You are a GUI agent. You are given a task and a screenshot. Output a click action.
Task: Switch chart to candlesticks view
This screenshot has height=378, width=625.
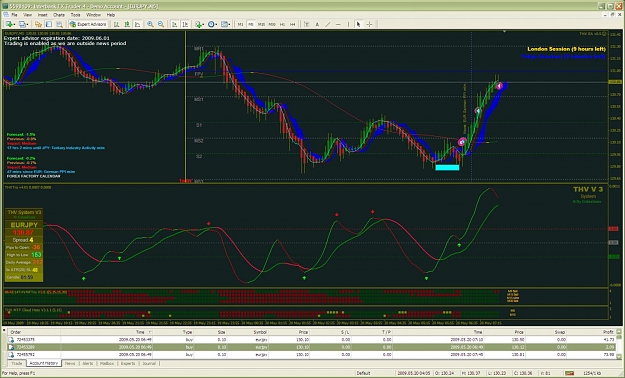(x=127, y=24)
